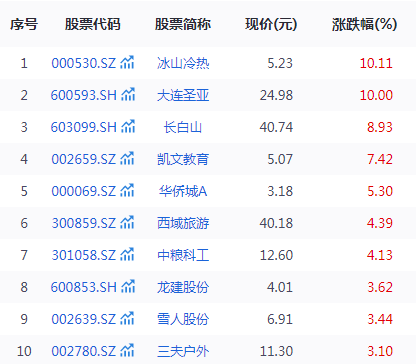The height and width of the screenshot is (364, 416).
Task: Open stock name link 西域旅游
Action: (x=183, y=223)
